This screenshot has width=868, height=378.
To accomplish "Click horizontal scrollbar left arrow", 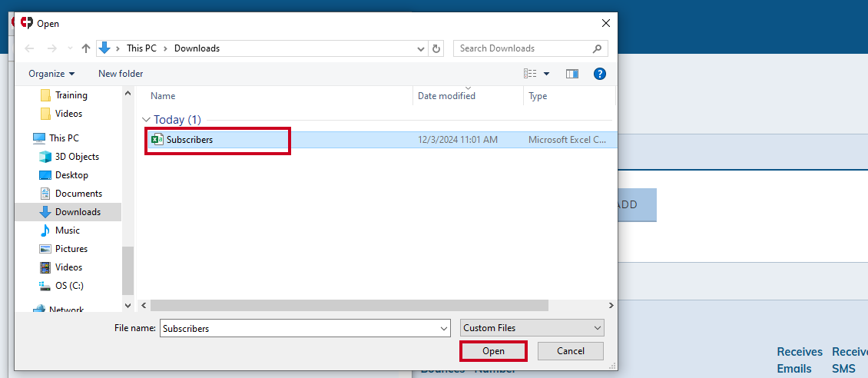I will coord(144,306).
